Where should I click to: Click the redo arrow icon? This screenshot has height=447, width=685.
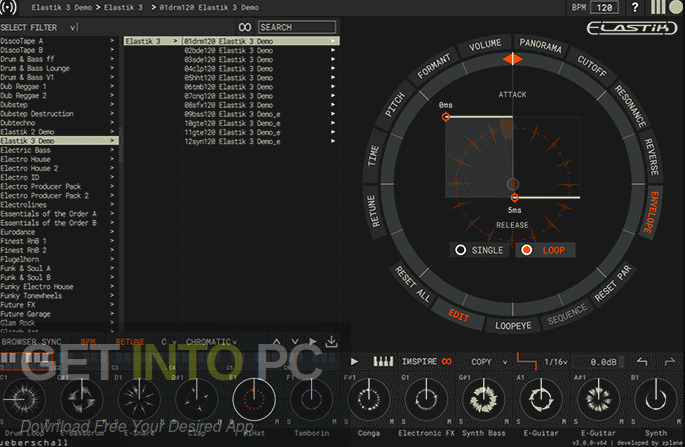pyautogui.click(x=670, y=361)
